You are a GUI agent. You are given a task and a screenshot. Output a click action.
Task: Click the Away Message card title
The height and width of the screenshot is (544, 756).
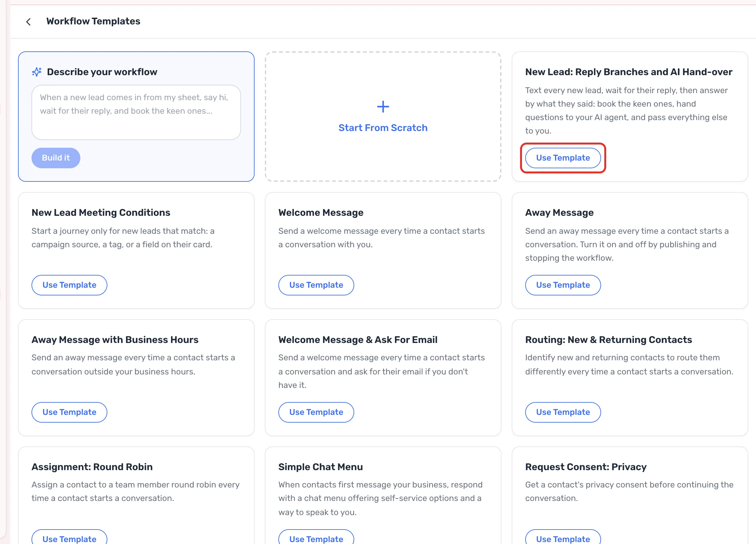tap(559, 212)
